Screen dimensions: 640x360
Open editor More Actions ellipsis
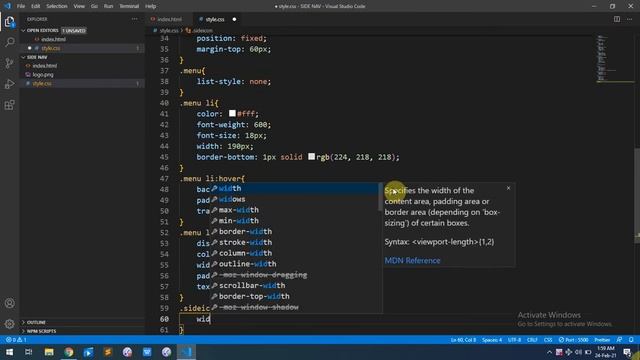point(629,19)
